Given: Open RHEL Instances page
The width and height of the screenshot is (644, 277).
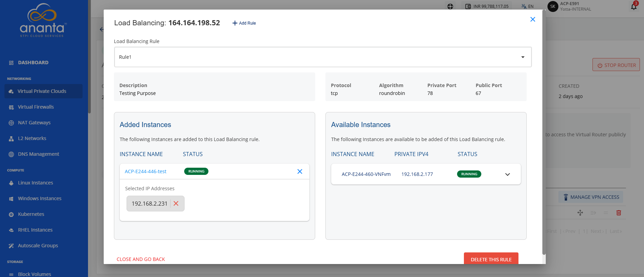Looking at the screenshot, I should [x=35, y=230].
